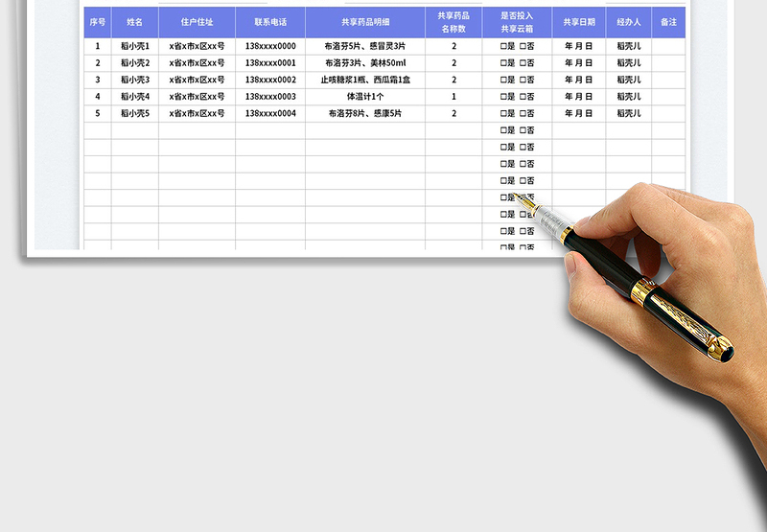
Task: Tick the 否 checkbox in 稻小壳4's row
Action: tap(523, 97)
